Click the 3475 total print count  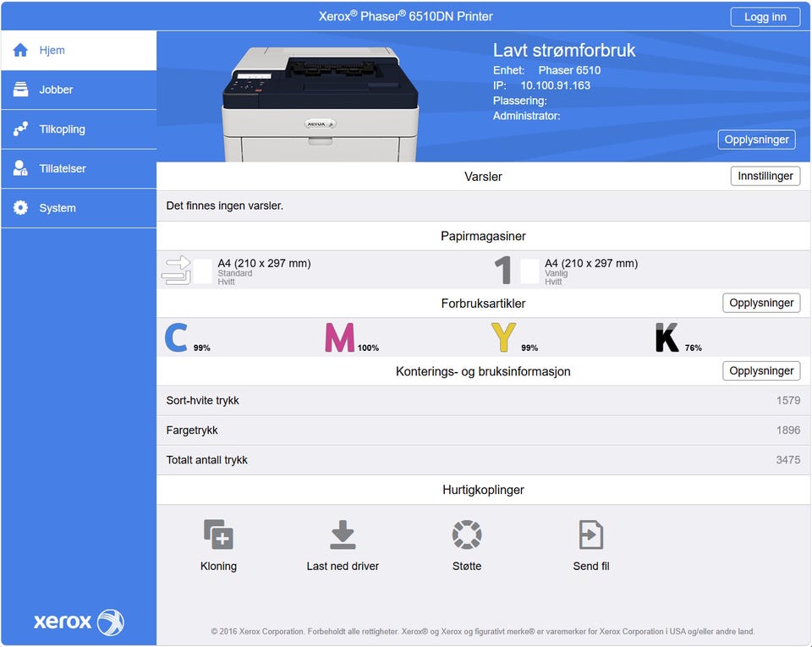coord(788,459)
